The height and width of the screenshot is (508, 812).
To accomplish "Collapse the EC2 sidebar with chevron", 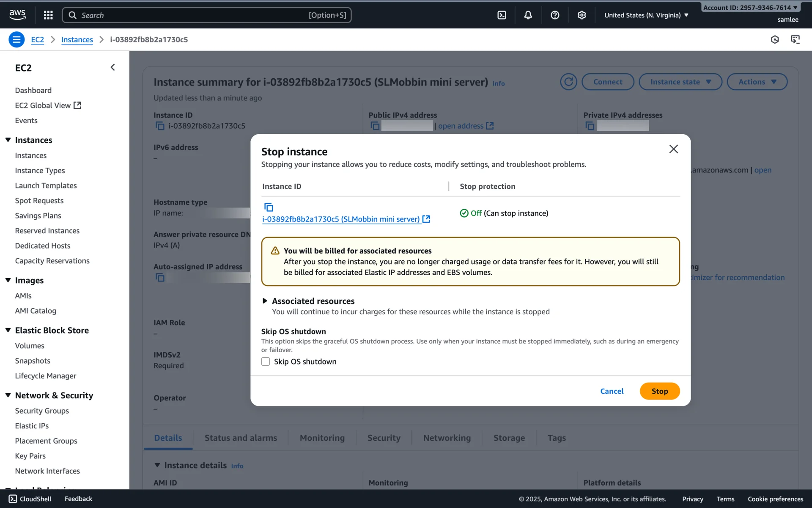I will pos(112,67).
